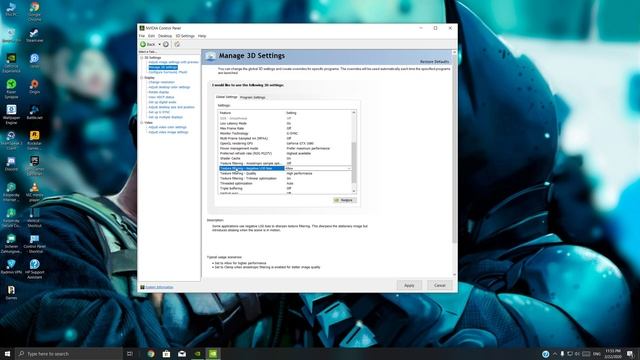Click the green Back arrow icon
The height and width of the screenshot is (360, 640).
point(143,44)
